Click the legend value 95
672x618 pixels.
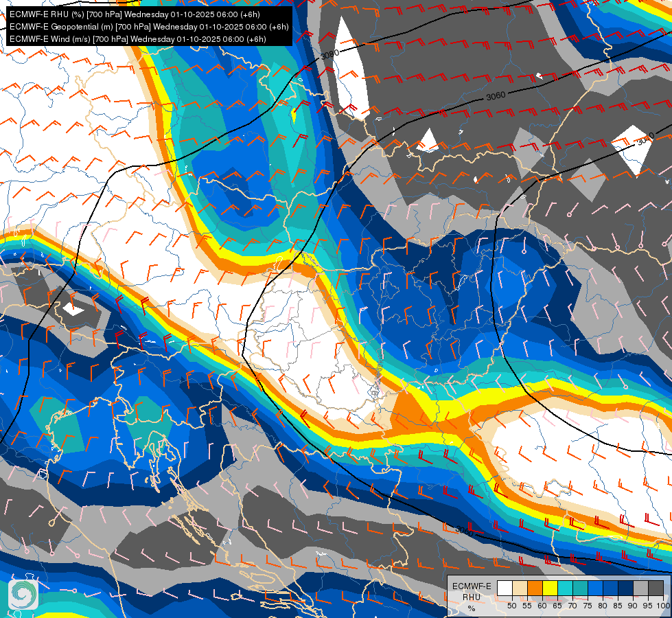point(648,606)
